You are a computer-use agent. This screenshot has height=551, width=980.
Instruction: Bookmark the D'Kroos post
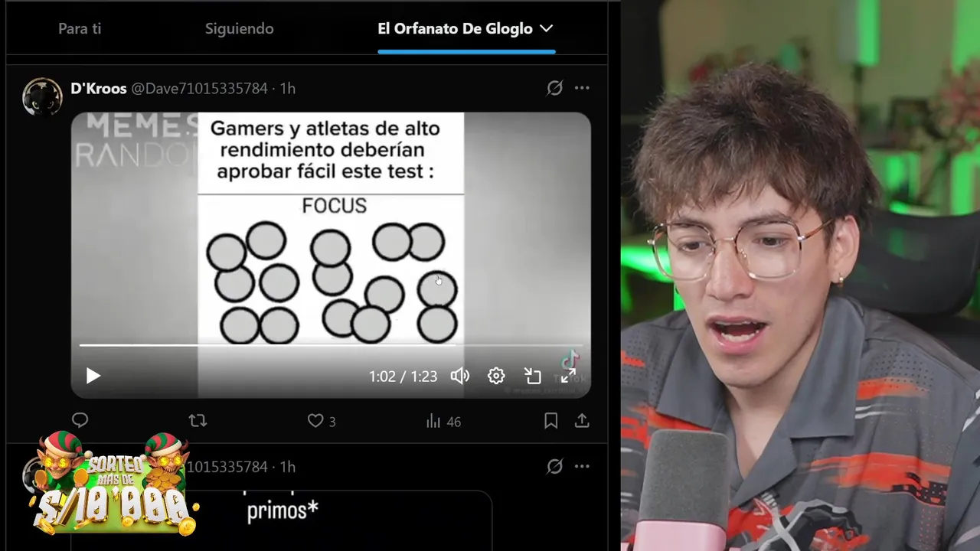550,420
